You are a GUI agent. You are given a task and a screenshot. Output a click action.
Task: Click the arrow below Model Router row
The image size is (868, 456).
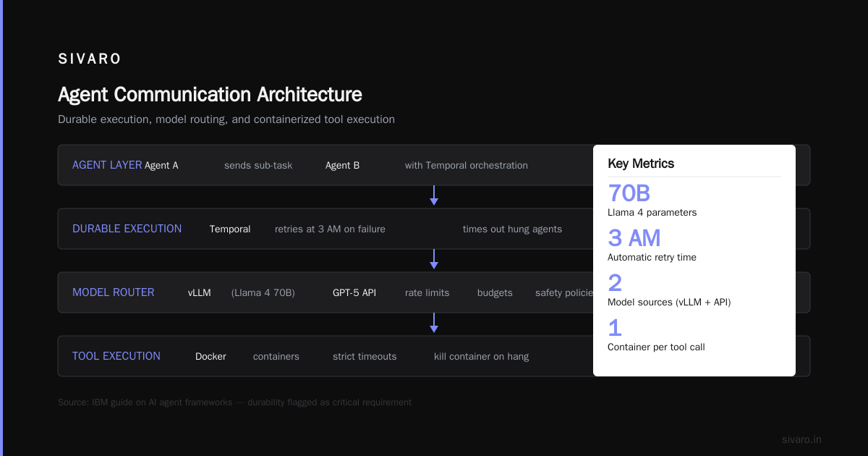coord(434,323)
